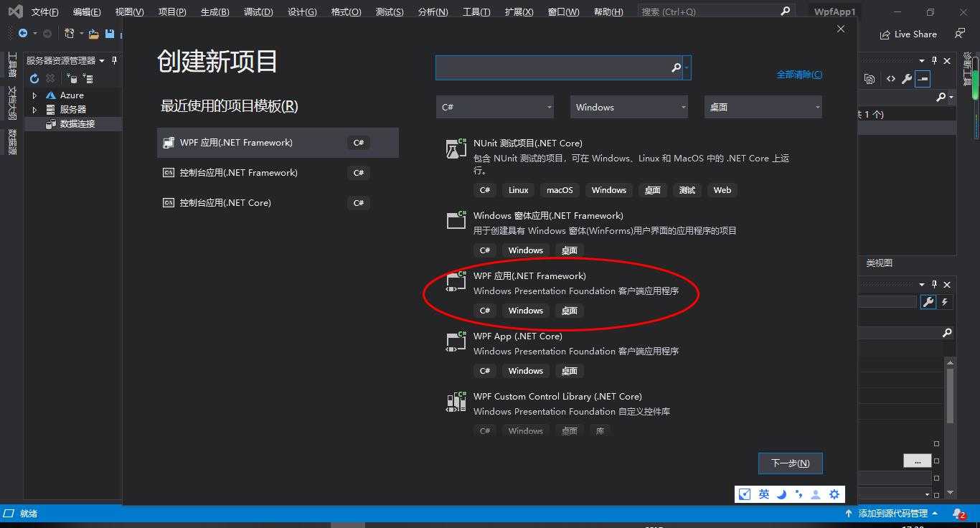Click the Visual Studio logo icon

coord(15,11)
